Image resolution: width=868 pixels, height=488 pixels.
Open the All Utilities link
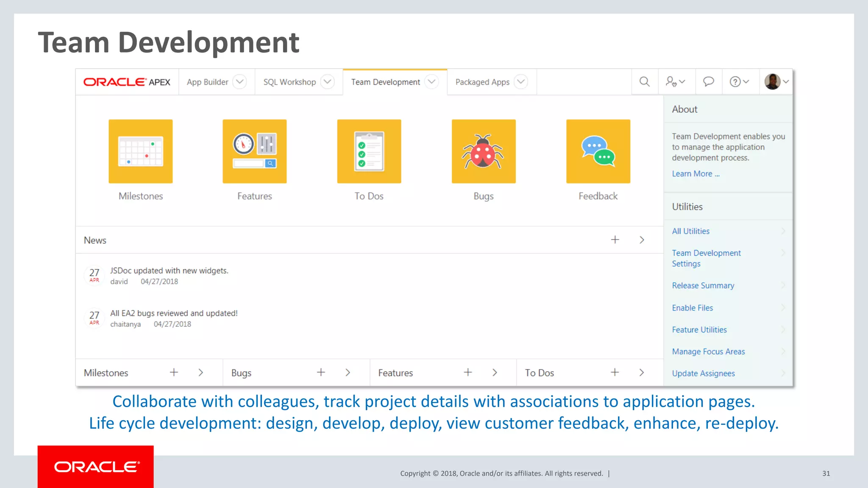[x=690, y=231]
